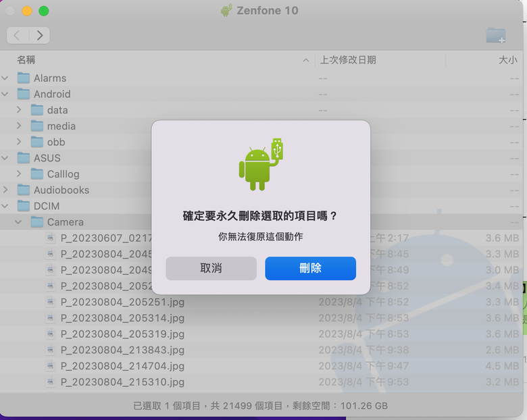Expand the Audiobooks folder chevron
Image resolution: width=527 pixels, height=420 pixels.
(5, 190)
